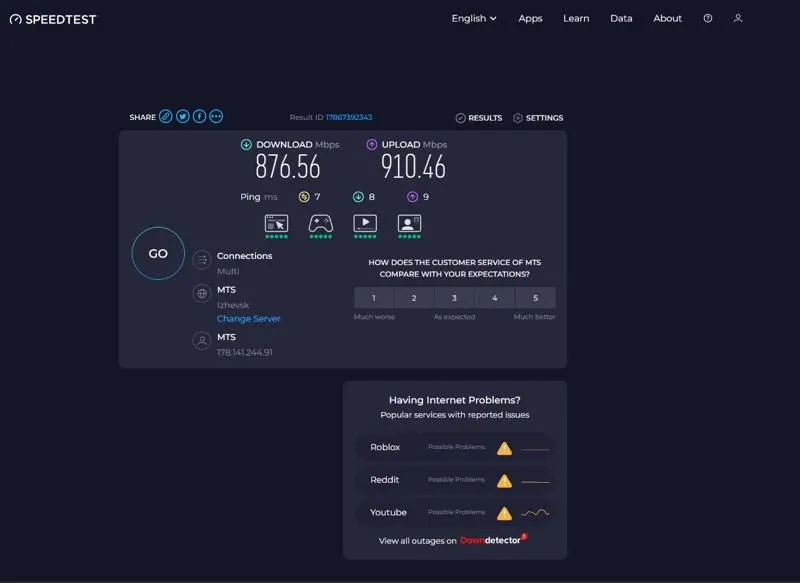The width and height of the screenshot is (800, 583).
Task: Click the gaming controller rating icon
Action: tap(320, 224)
